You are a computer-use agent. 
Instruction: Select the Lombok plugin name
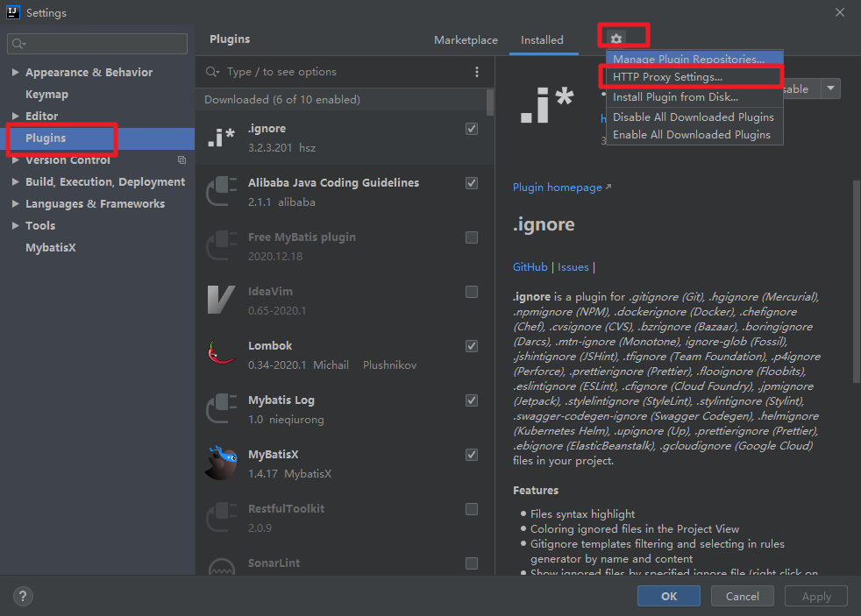click(x=270, y=345)
